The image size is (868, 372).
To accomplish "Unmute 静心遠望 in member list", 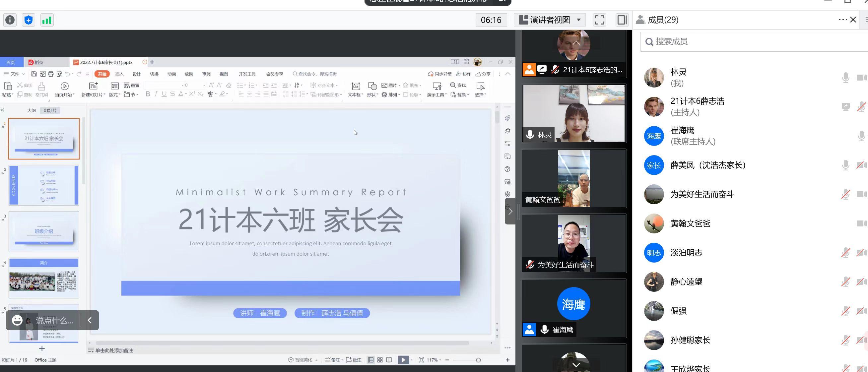I will point(845,282).
